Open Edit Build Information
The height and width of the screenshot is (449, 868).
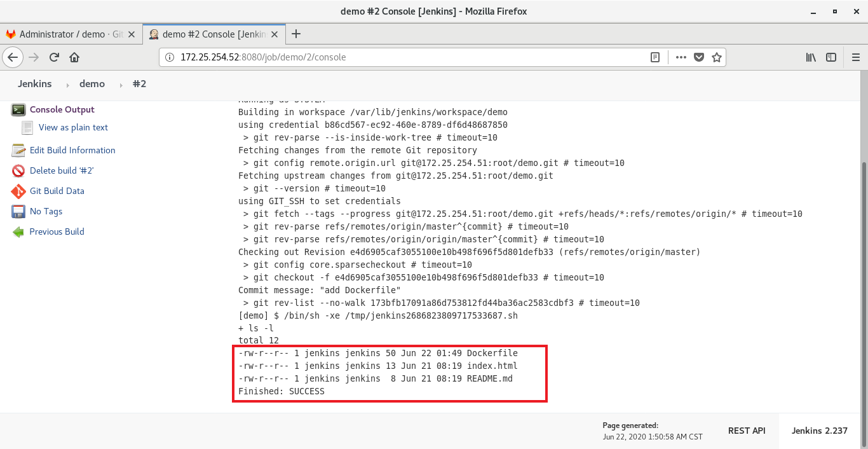[72, 150]
